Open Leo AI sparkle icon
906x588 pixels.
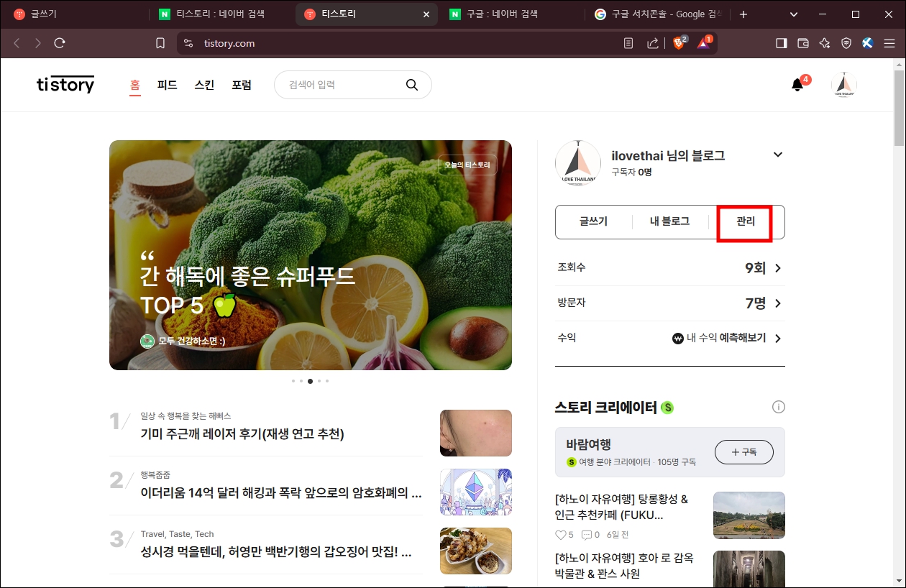tap(825, 43)
